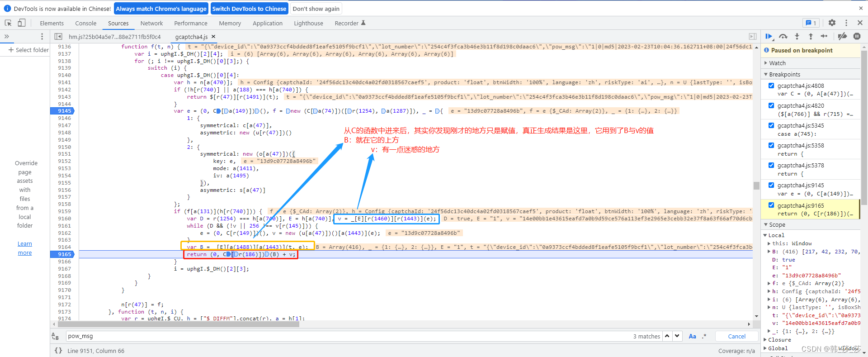Screen dimensions: 868x357
Task: Open the navigator pane options menu
Action: pyautogui.click(x=42, y=36)
